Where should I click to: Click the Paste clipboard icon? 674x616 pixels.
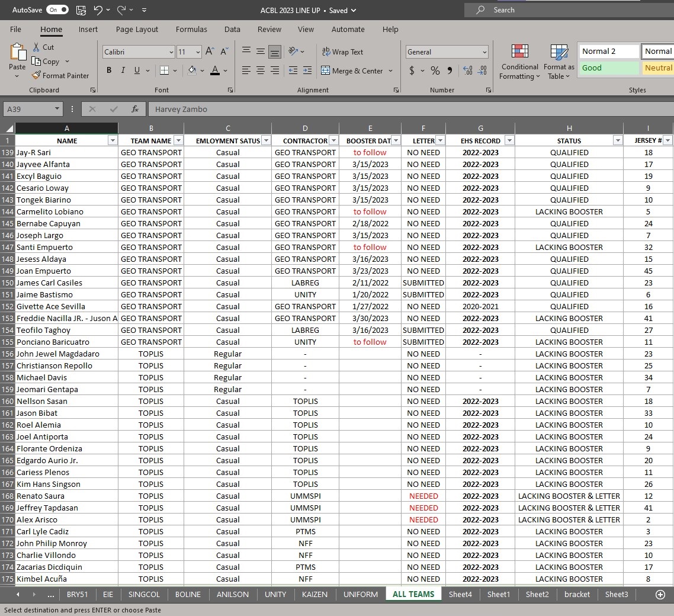pyautogui.click(x=18, y=52)
